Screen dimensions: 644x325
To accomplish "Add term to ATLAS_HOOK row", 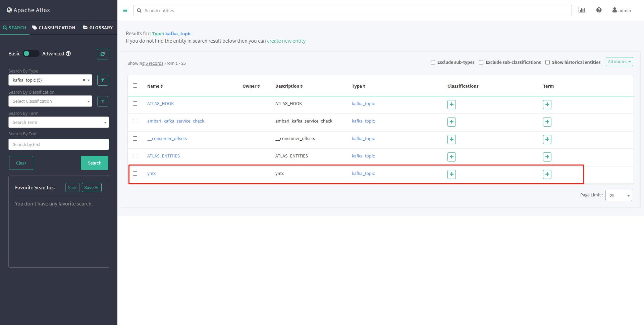I will coord(547,104).
